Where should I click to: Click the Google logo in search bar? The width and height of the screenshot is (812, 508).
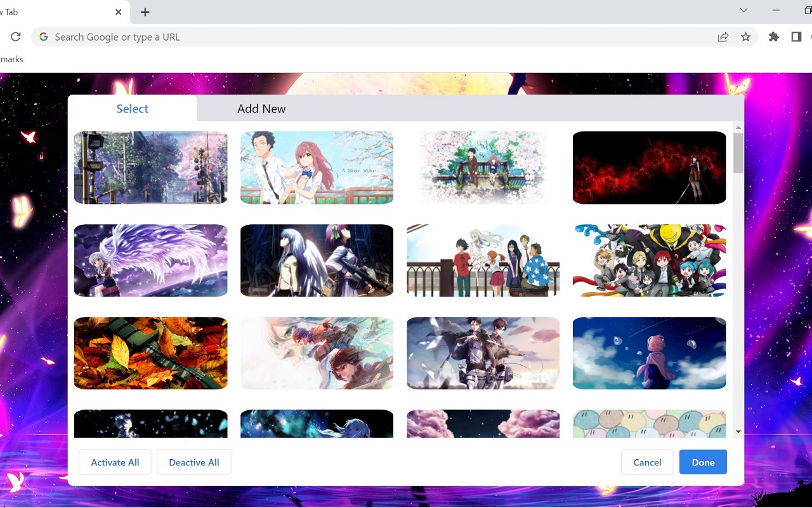point(44,37)
